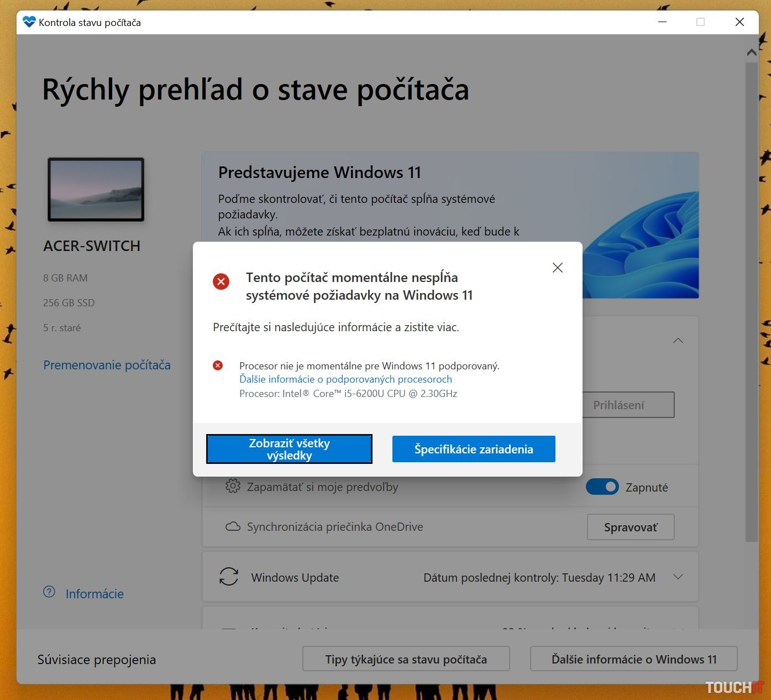Minimize the Kontrola stavu počítača window
The height and width of the screenshot is (700, 771).
[663, 22]
